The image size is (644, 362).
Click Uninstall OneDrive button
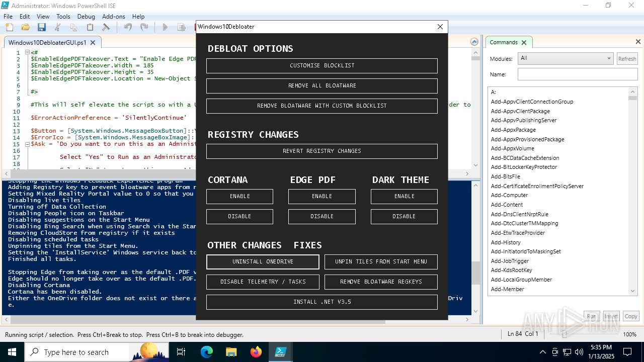(x=263, y=262)
